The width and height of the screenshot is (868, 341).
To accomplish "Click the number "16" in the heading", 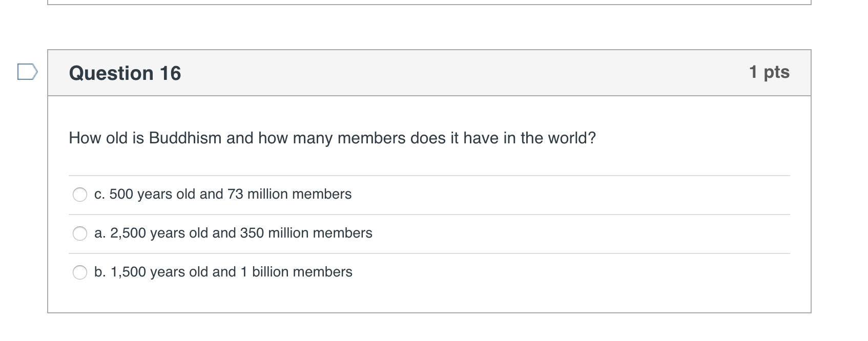I will click(x=170, y=73).
